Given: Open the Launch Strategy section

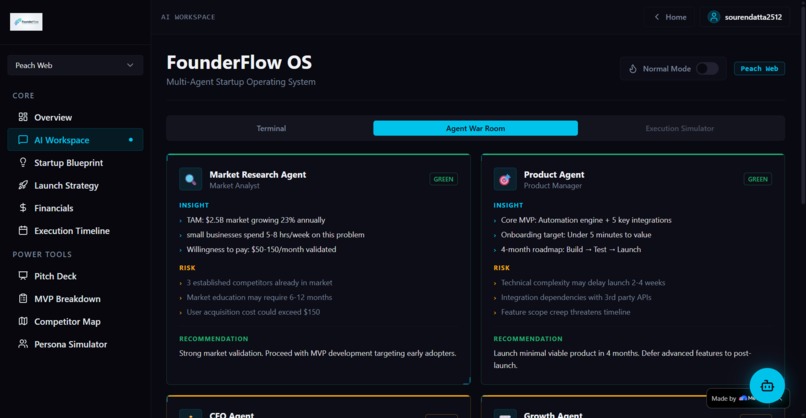Looking at the screenshot, I should (75, 185).
